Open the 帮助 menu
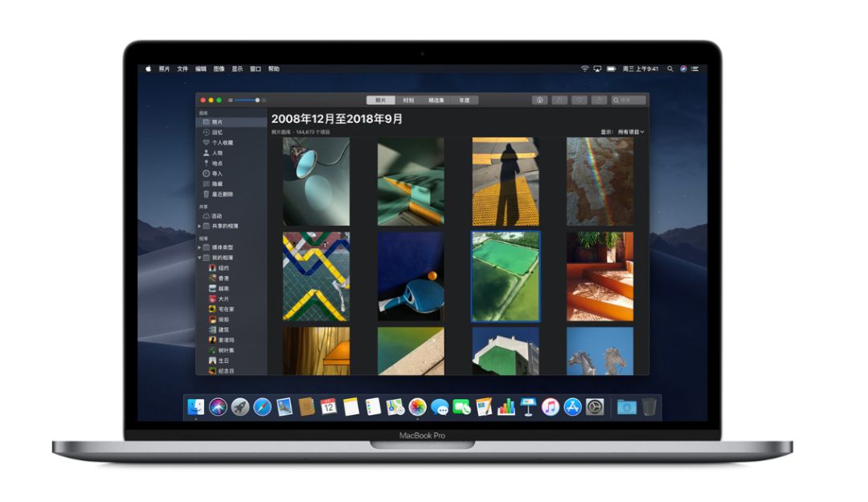This screenshot has height=502, width=868. 274,68
